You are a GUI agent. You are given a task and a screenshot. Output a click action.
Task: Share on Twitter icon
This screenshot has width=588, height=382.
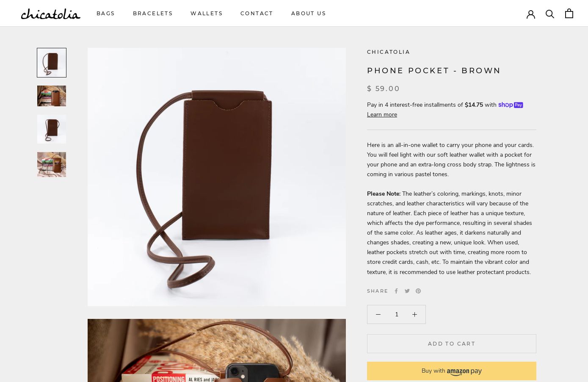[x=407, y=291]
